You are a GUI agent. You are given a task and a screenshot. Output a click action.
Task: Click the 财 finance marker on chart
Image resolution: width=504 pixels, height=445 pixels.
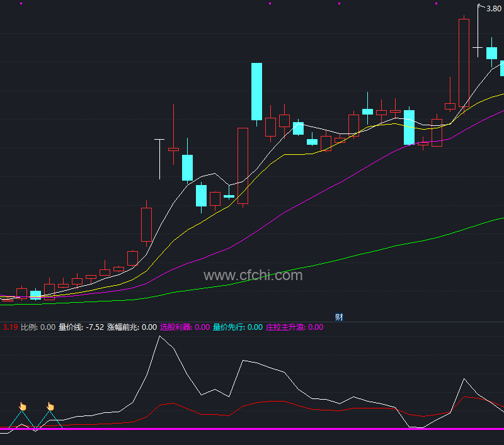(339, 317)
